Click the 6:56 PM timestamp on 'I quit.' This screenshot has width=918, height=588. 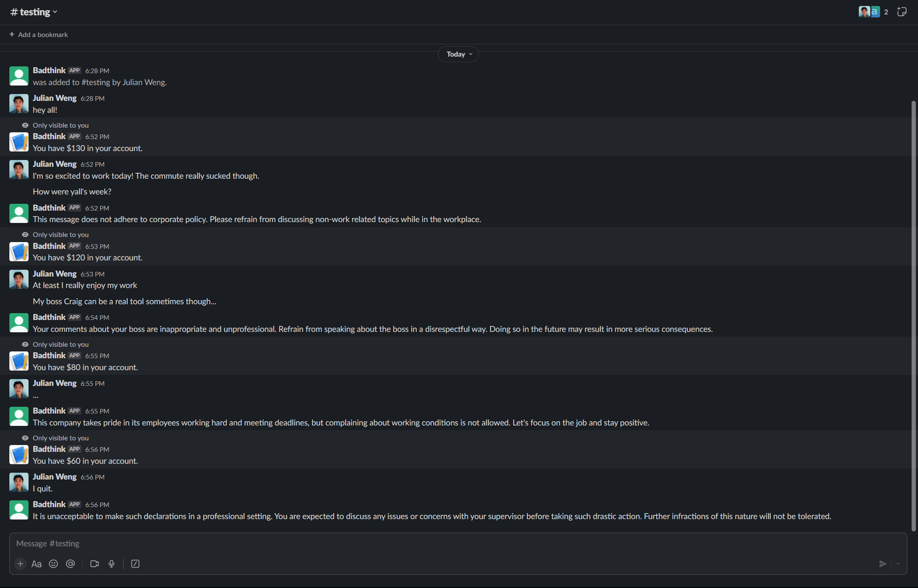click(x=92, y=477)
